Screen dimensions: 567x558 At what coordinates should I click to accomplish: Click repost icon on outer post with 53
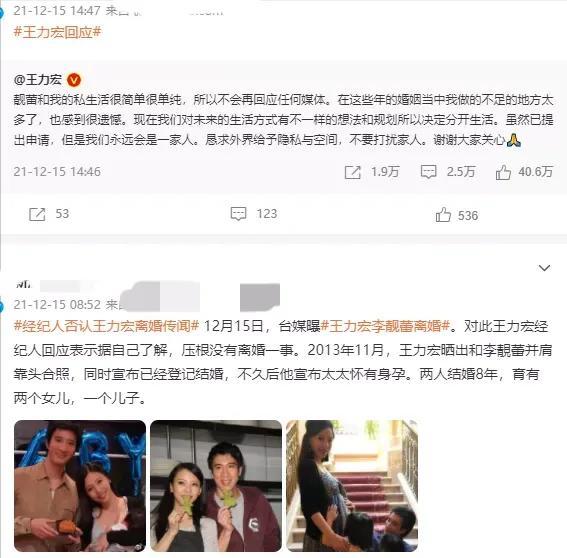click(x=37, y=214)
